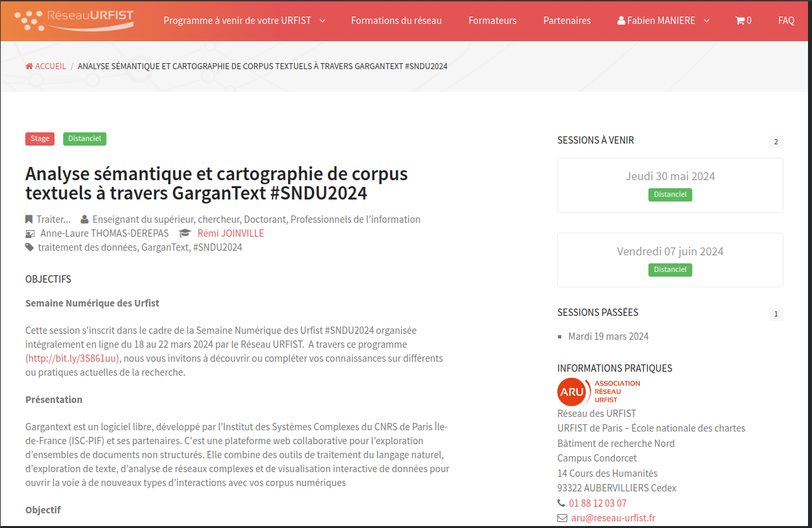The image size is (812, 528).
Task: Click the graduation cap trainer icon
Action: pyautogui.click(x=185, y=233)
